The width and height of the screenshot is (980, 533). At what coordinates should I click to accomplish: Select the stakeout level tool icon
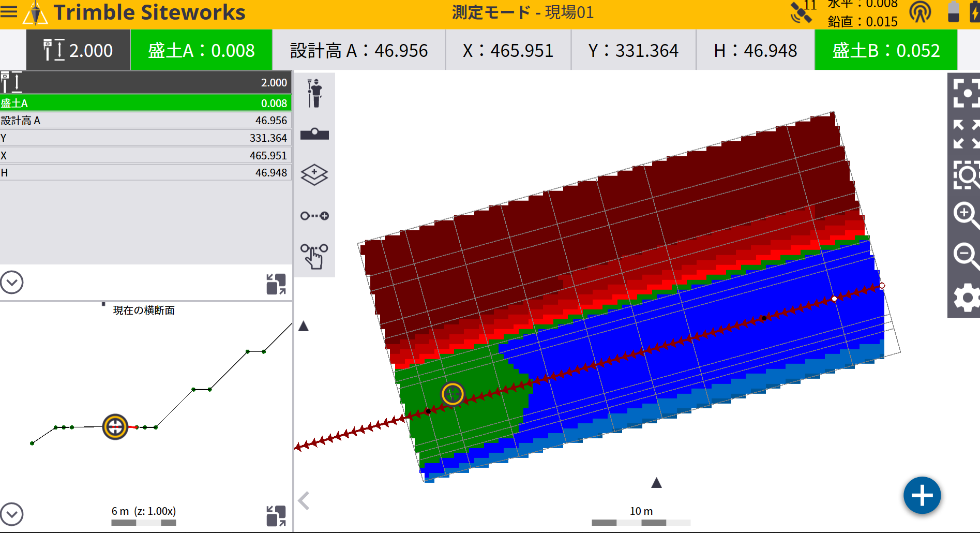pyautogui.click(x=314, y=134)
